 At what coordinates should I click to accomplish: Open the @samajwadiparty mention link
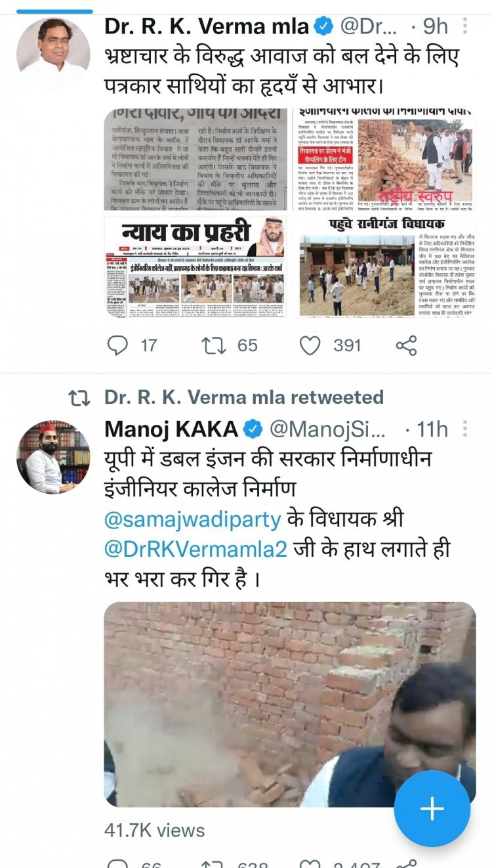[193, 517]
